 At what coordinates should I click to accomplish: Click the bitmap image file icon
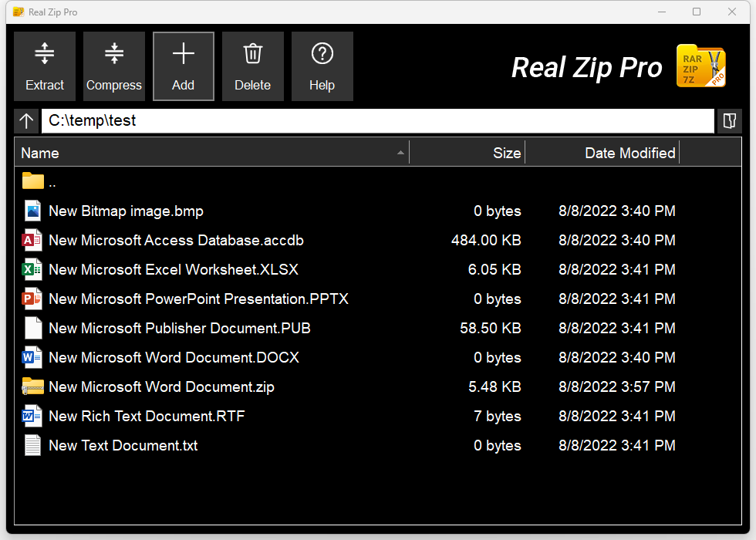32,211
